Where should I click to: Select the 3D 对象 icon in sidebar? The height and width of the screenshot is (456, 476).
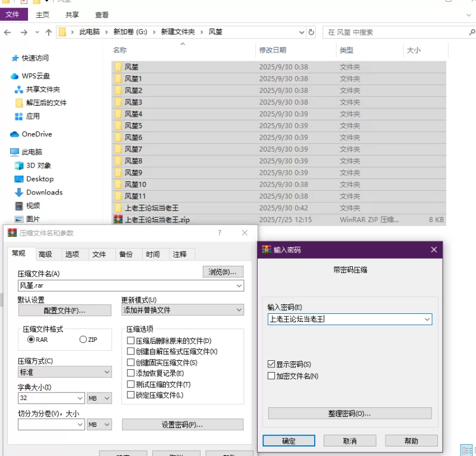click(x=18, y=165)
